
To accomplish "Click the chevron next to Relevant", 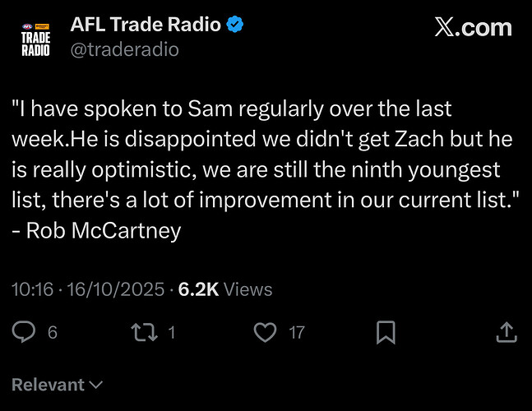I will 95,385.
